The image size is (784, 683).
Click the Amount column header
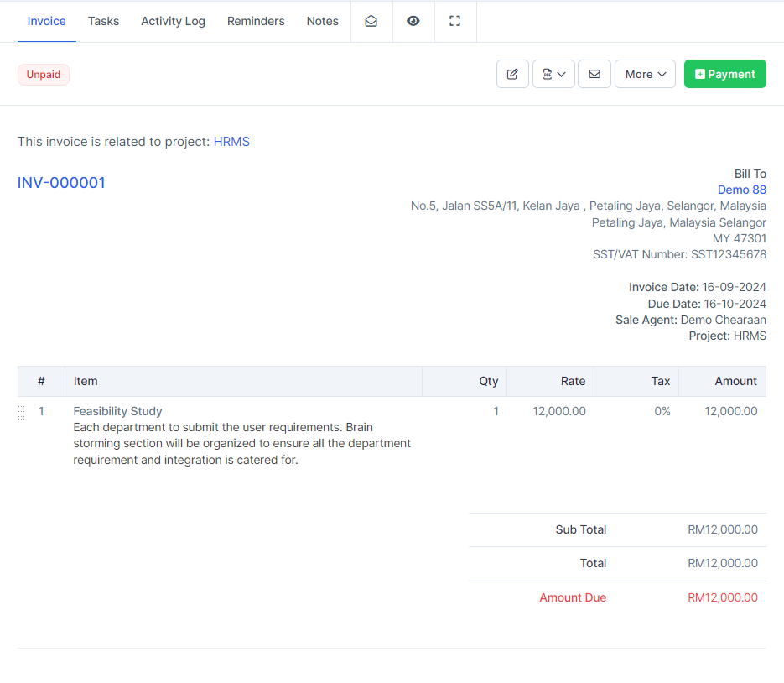coord(735,381)
